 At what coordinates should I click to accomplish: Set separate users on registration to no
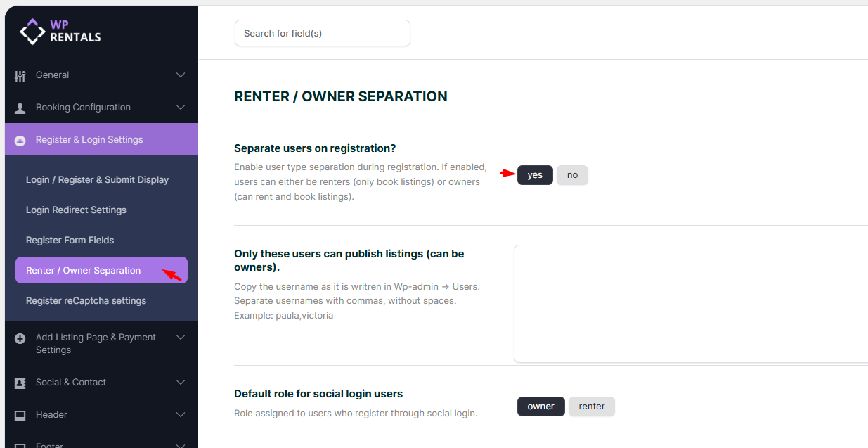tap(572, 175)
